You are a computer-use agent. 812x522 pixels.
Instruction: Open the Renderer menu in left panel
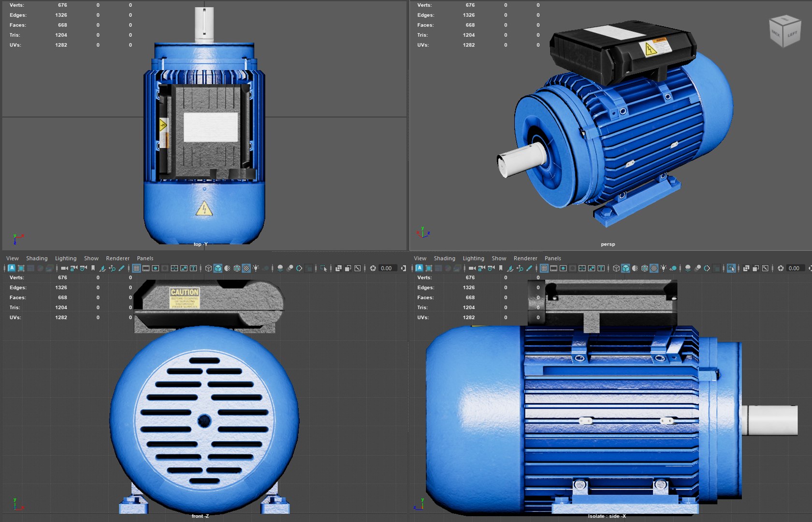(x=117, y=259)
